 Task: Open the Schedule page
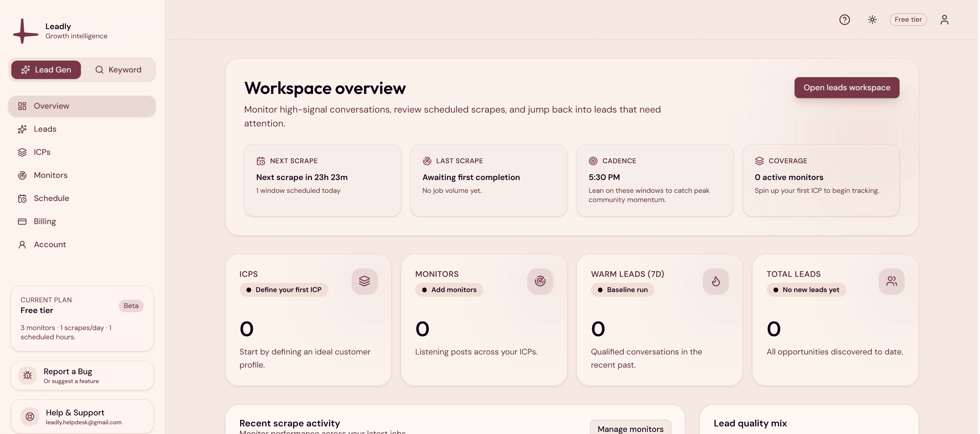coord(51,198)
